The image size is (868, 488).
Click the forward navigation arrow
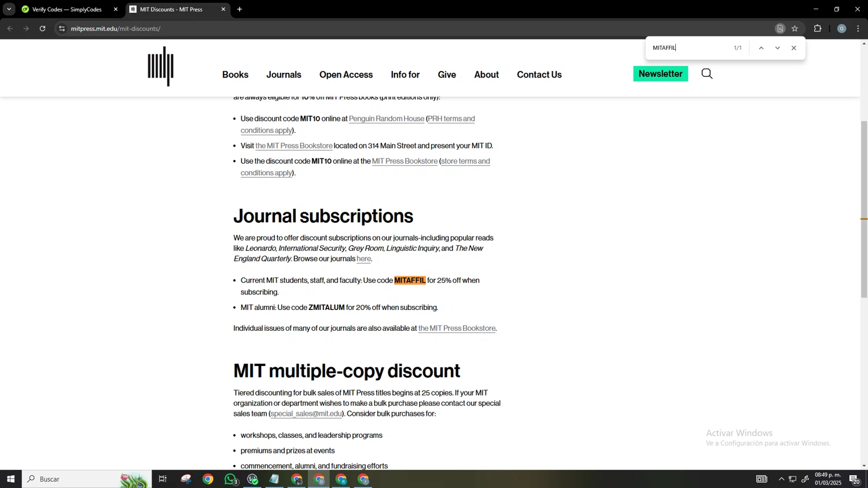point(26,28)
